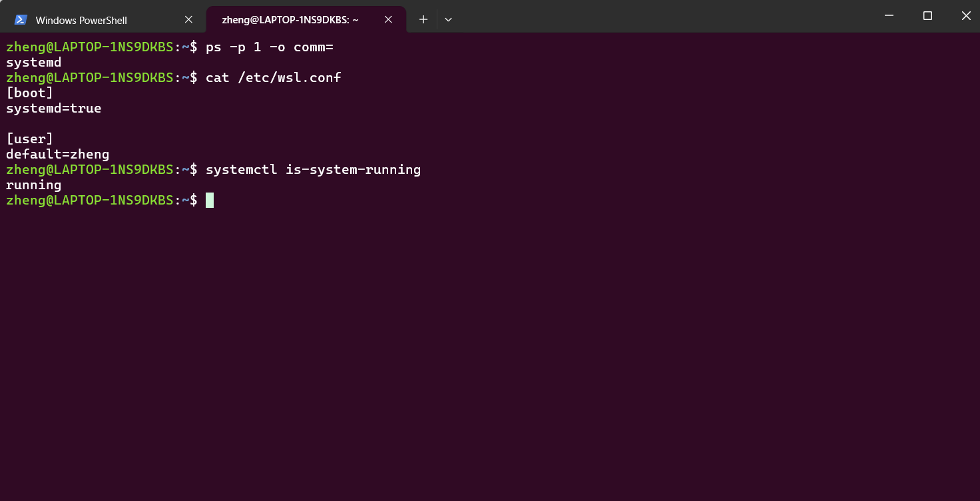Close the zheng@LAPTOP-1NS9DKBS tab
Viewport: 980px width, 501px height.
click(x=388, y=20)
